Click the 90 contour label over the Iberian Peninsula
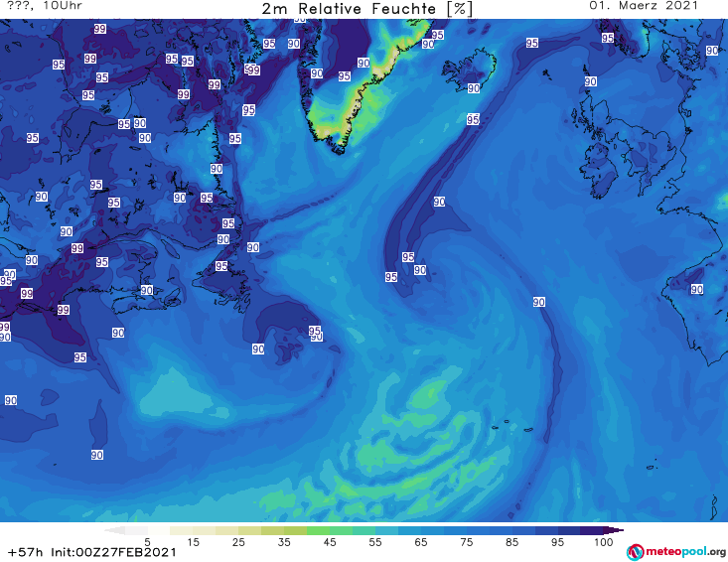This screenshot has height=562, width=728. tap(697, 289)
